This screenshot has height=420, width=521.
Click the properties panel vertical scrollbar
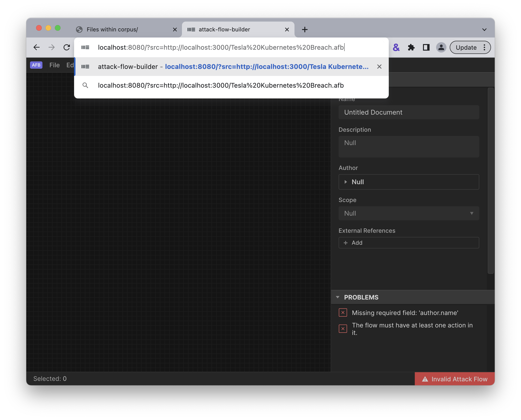click(491, 180)
